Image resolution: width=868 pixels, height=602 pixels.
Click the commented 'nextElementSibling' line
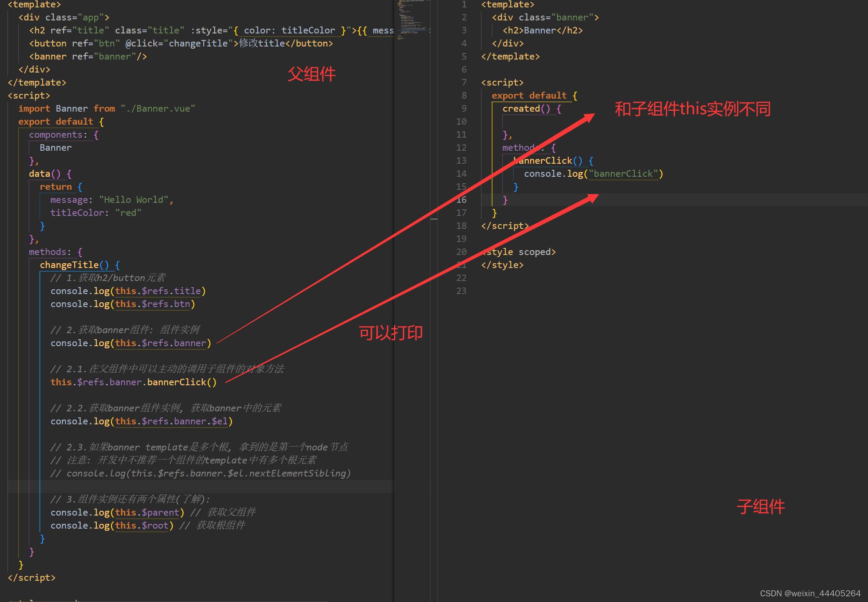[x=200, y=473]
